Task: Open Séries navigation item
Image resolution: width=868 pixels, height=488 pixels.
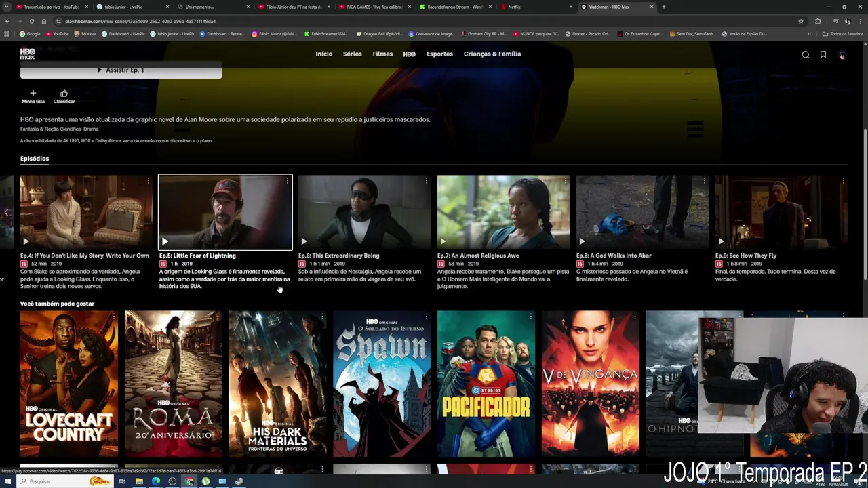Action: pos(352,54)
